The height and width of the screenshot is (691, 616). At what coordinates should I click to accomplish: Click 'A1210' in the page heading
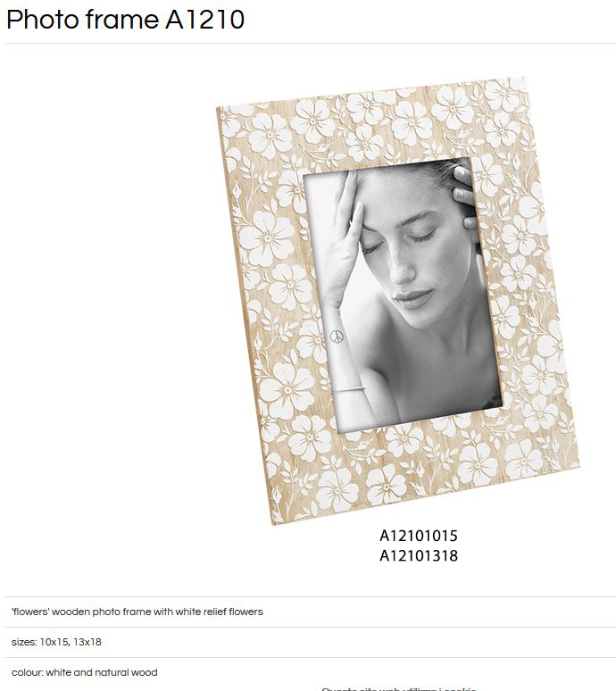(x=205, y=20)
